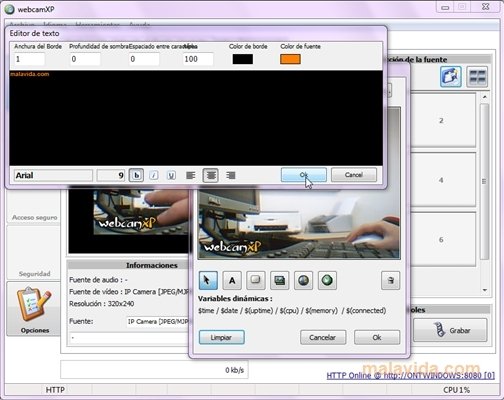Click the CPU 1% status bar entry
The width and height of the screenshot is (504, 400).
[456, 390]
